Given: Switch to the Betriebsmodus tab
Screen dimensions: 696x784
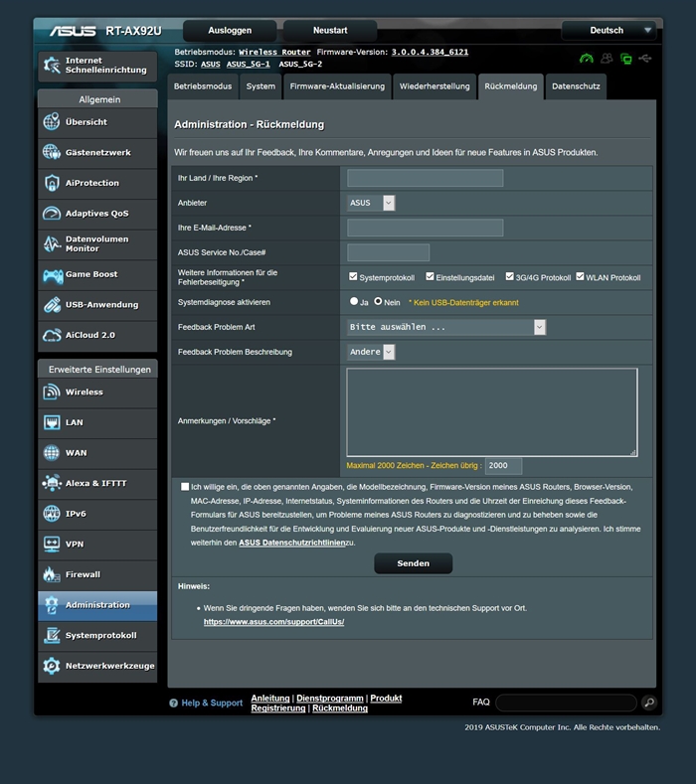Looking at the screenshot, I should (x=203, y=86).
